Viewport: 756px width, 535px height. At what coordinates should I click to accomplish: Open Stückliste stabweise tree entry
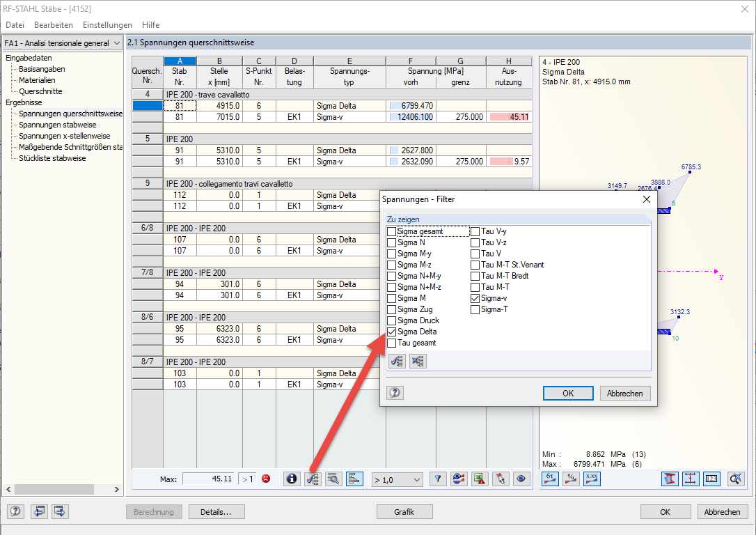[x=52, y=157]
